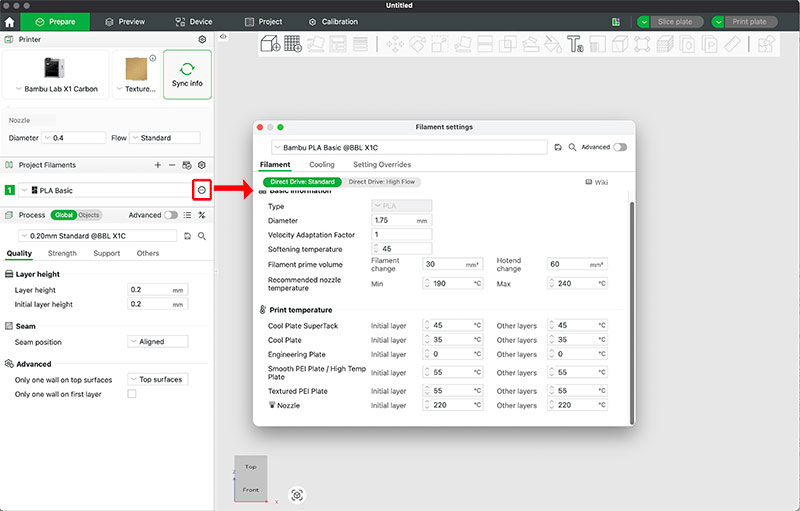Select the Arrange all objects icon

tap(338, 44)
